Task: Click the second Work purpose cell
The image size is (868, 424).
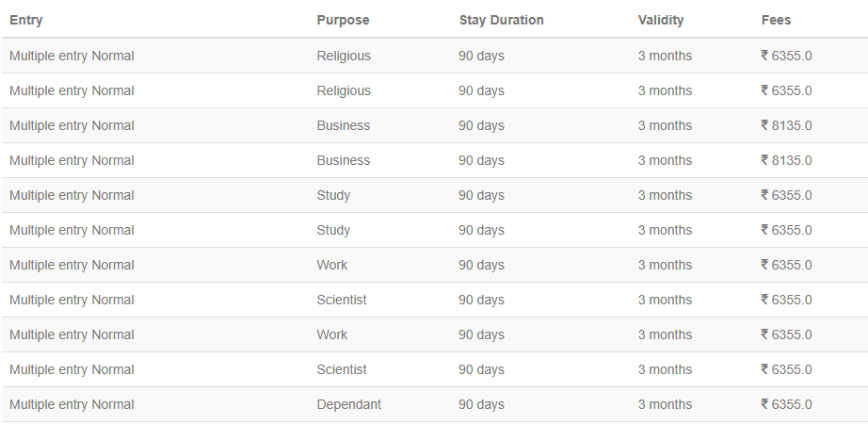Action: (332, 334)
